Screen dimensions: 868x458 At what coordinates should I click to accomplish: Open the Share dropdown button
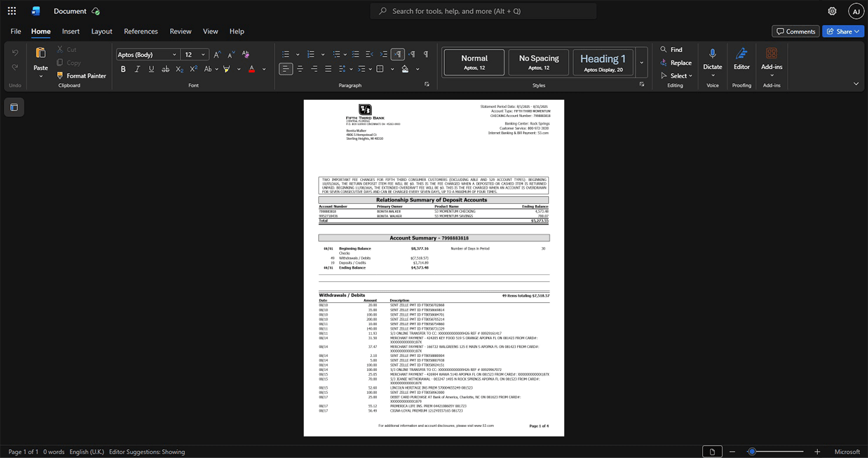[x=843, y=31]
